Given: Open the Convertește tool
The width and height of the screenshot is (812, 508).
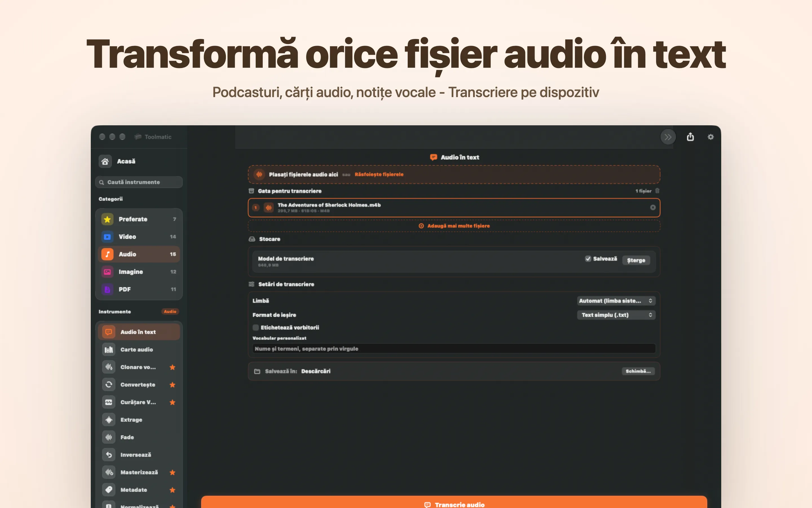Looking at the screenshot, I should (x=139, y=384).
